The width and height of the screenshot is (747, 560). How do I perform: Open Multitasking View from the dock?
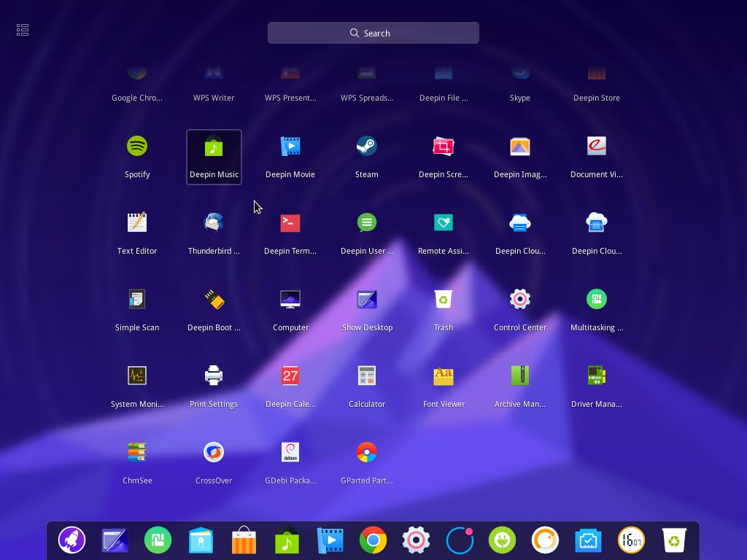[158, 540]
